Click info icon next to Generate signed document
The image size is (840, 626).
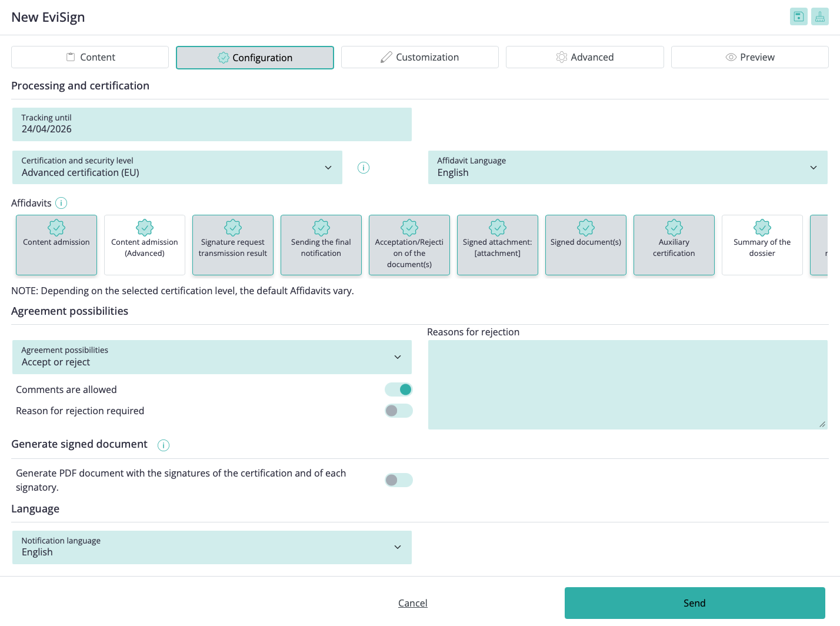pos(164,445)
